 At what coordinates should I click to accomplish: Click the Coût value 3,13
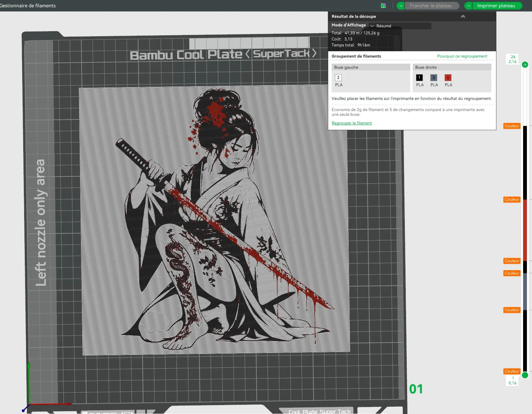tap(348, 39)
